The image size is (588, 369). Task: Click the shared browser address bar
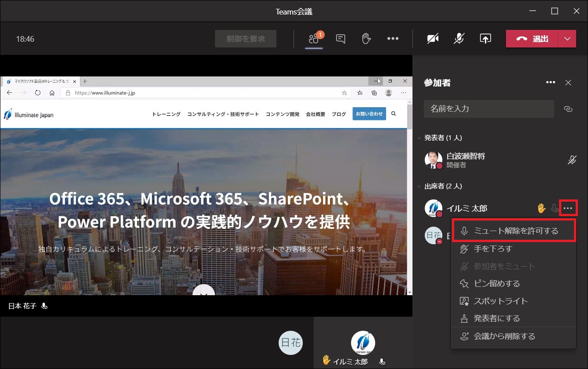coord(206,93)
